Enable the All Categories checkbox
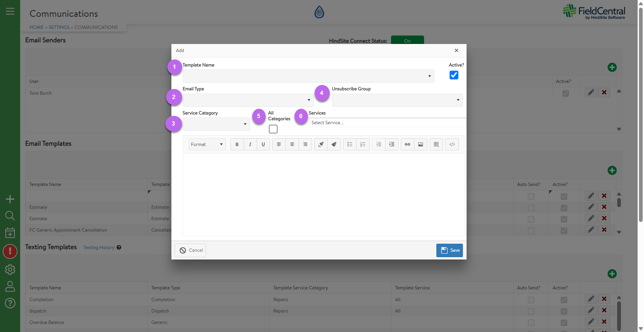This screenshot has width=644, height=332. [x=273, y=129]
